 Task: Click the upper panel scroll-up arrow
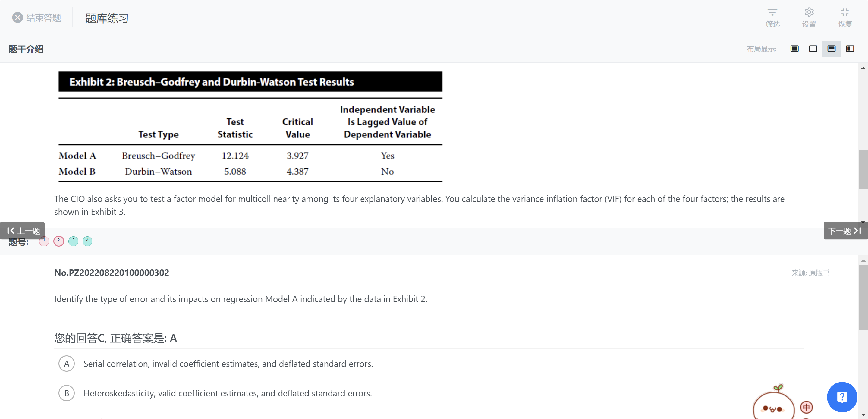[x=863, y=68]
